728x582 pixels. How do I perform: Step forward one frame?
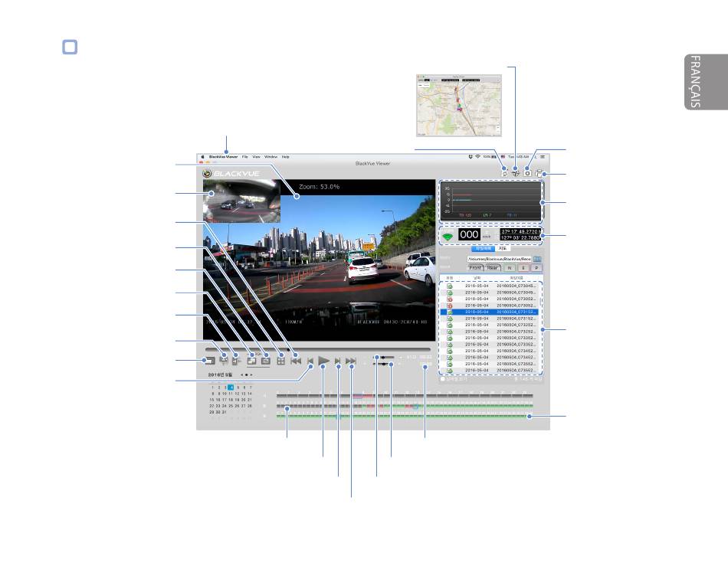point(337,360)
